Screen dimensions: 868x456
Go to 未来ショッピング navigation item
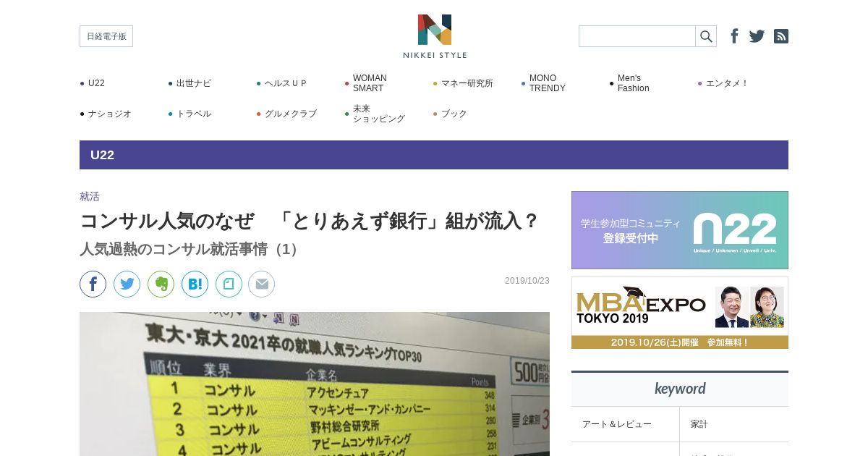[378, 114]
